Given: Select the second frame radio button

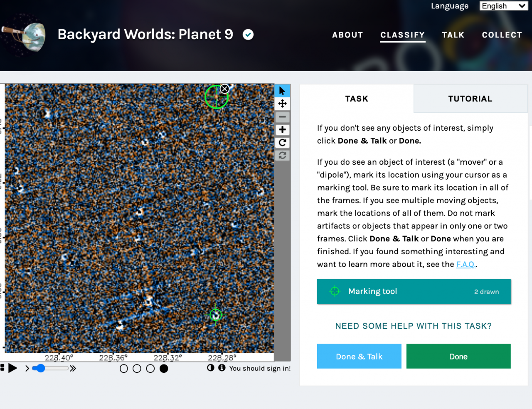Looking at the screenshot, I should point(137,369).
